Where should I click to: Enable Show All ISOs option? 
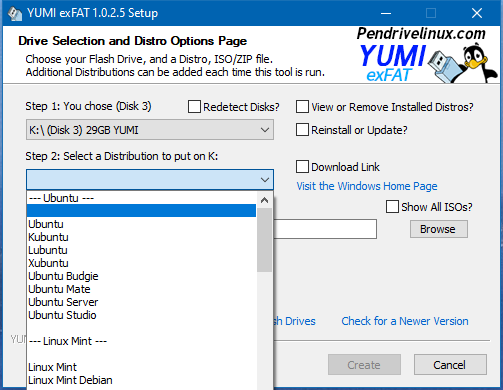[392, 206]
